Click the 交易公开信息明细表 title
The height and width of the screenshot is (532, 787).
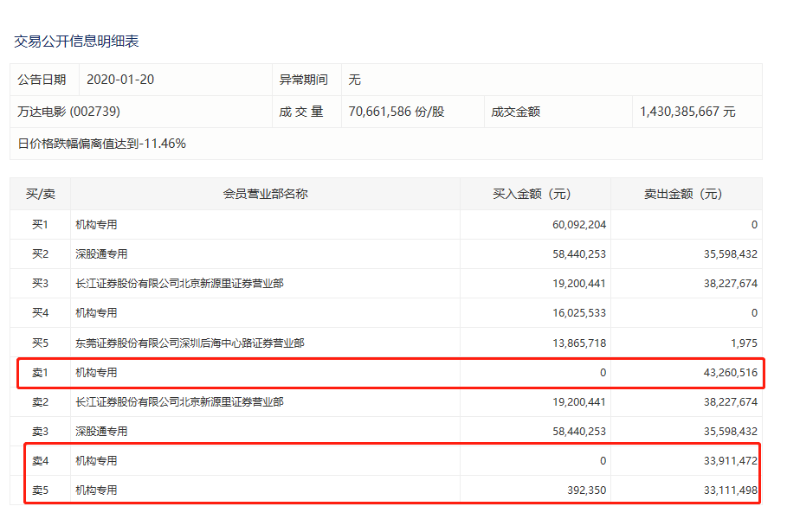pos(76,41)
